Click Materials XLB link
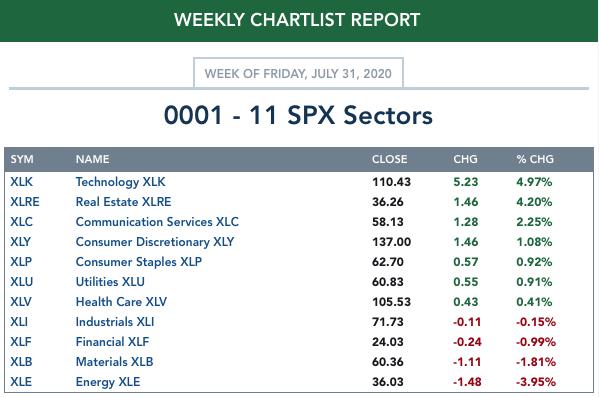This screenshot has height=397, width=599. click(x=114, y=361)
